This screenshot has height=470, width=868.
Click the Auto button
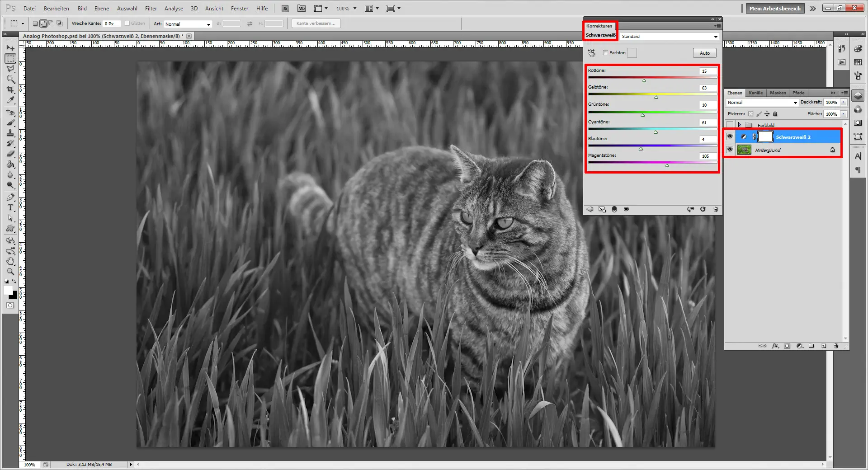(704, 53)
